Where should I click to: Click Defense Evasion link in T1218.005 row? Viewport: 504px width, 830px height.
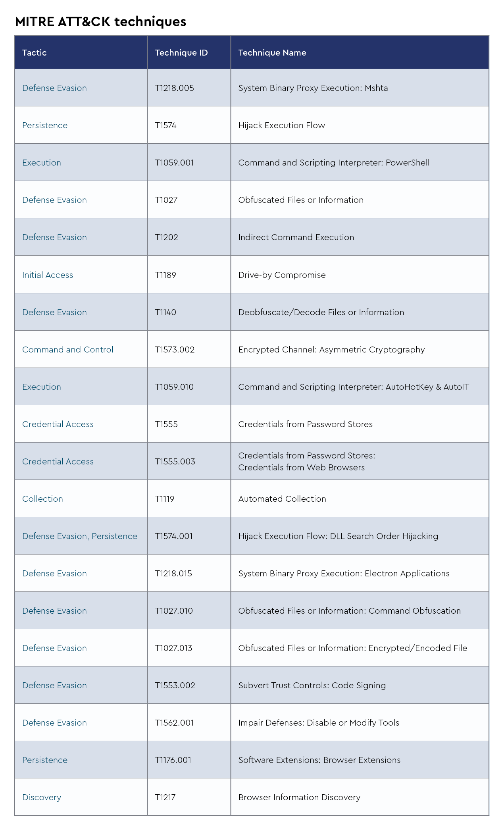click(54, 88)
